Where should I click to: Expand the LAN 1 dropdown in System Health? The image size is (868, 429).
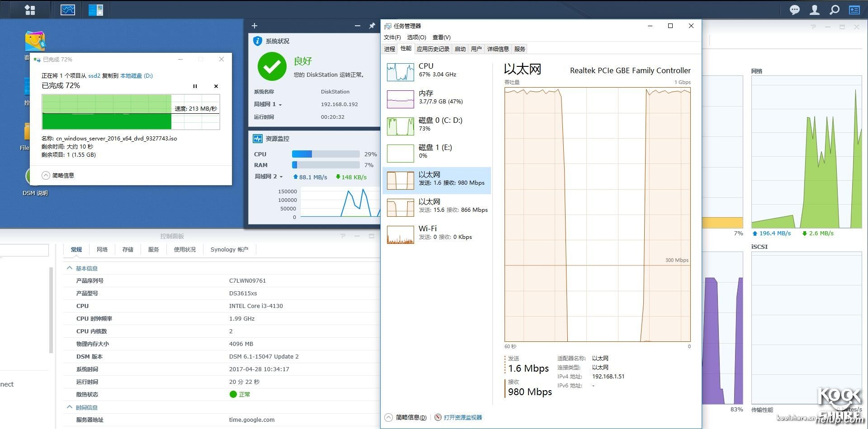(x=280, y=105)
